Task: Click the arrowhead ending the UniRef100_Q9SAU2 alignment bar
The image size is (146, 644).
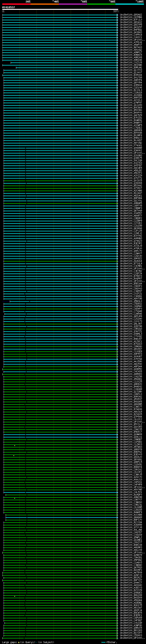Action: (117, 15)
